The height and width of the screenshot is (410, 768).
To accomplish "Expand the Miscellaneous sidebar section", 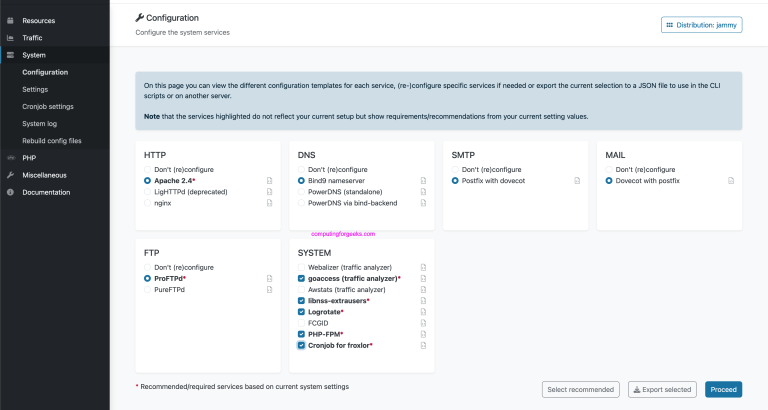I will [45, 174].
